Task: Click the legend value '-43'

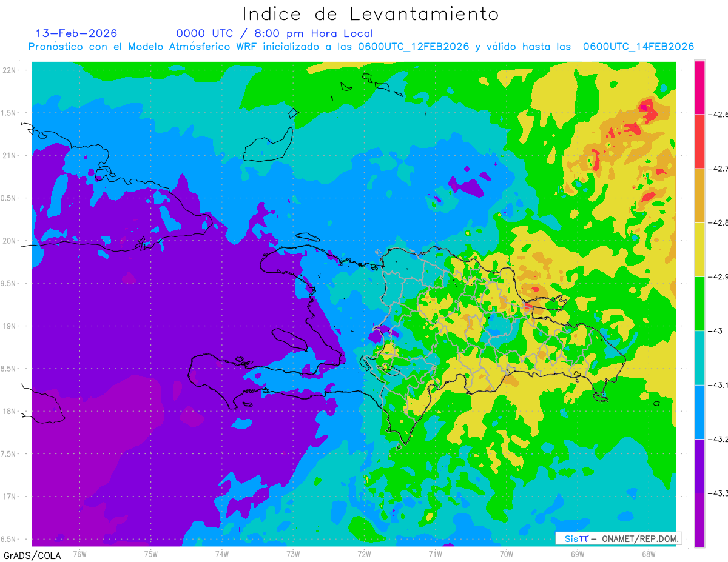Action: point(715,330)
